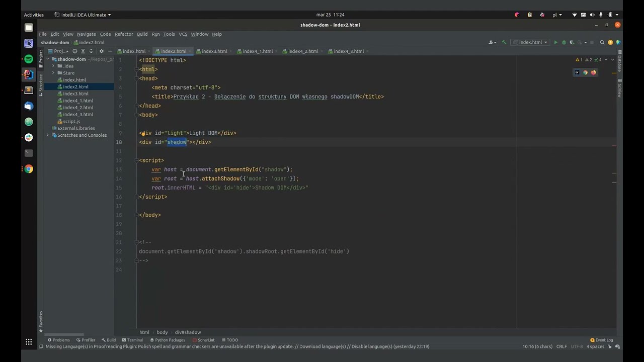
Task: Open the VCS menu
Action: point(183,34)
